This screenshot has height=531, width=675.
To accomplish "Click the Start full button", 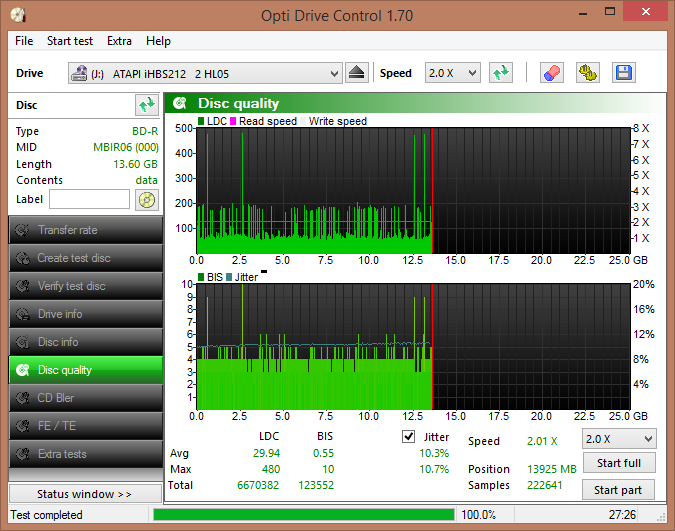I will 619,463.
